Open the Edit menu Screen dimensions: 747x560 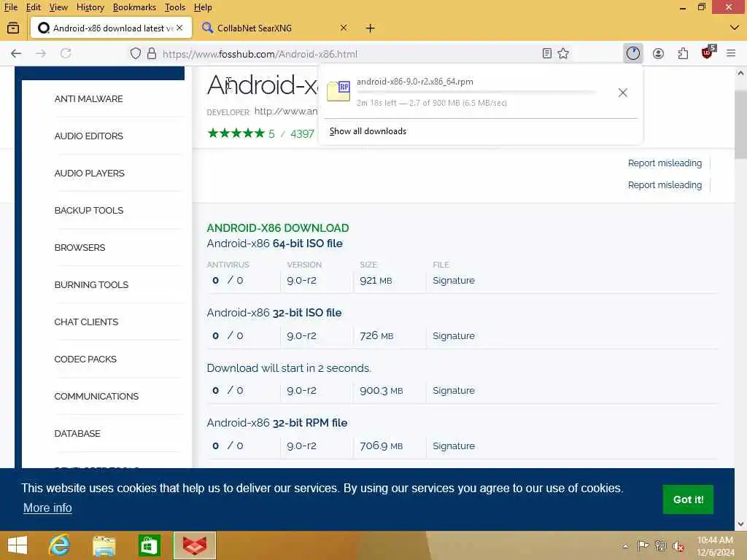coord(34,7)
